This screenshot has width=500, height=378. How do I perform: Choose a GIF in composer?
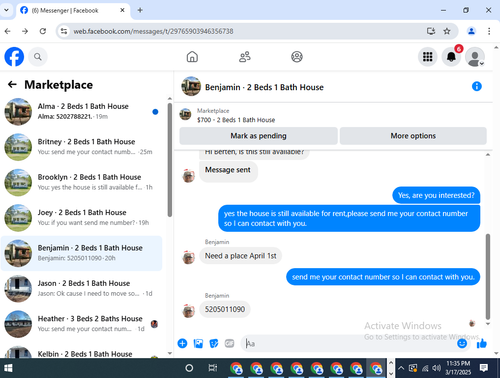[x=229, y=343]
